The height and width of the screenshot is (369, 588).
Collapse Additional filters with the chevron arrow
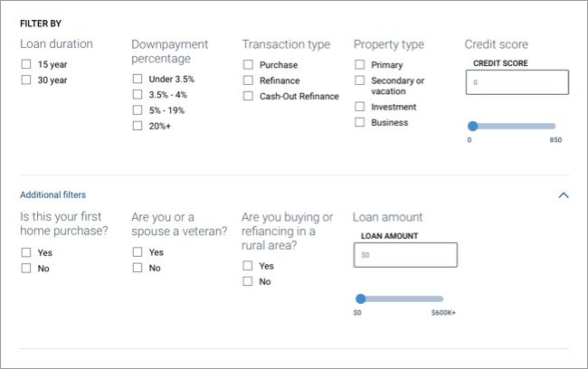click(x=564, y=194)
